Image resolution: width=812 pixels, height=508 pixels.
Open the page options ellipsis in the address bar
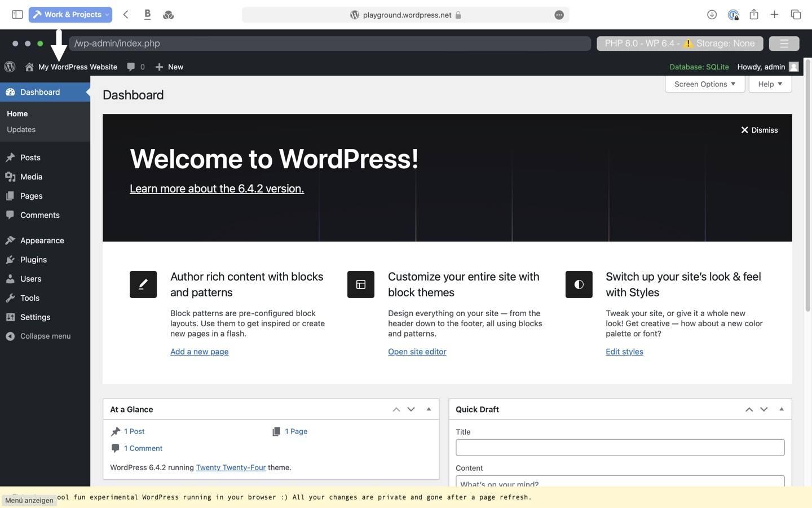(559, 15)
